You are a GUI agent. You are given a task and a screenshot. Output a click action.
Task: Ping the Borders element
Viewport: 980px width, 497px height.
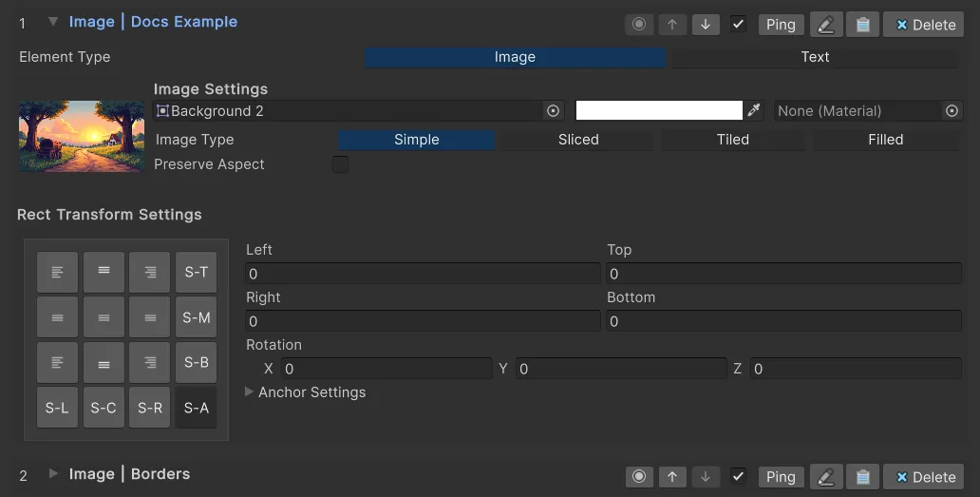tap(781, 476)
